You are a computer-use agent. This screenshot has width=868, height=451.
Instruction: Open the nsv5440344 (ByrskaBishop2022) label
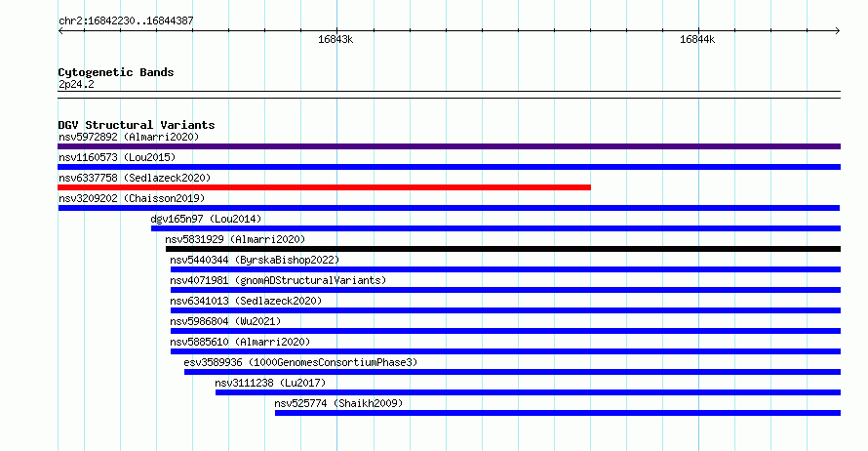click(255, 260)
